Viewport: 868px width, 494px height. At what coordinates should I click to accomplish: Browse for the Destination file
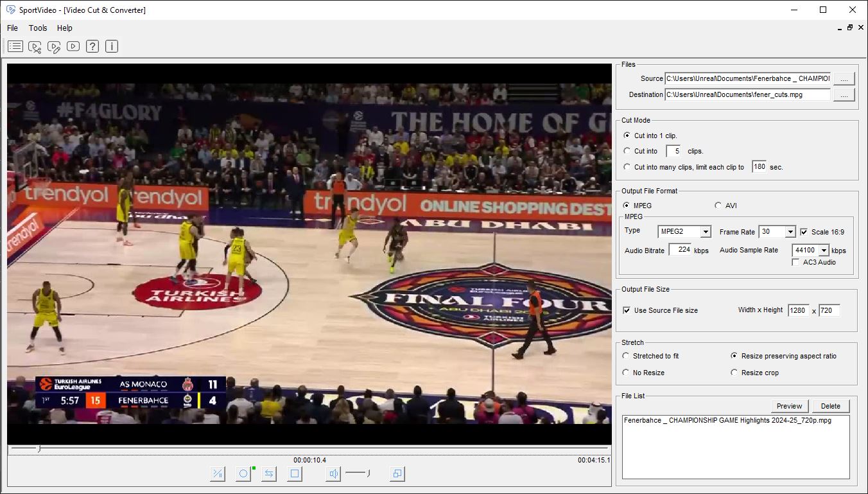click(x=844, y=94)
